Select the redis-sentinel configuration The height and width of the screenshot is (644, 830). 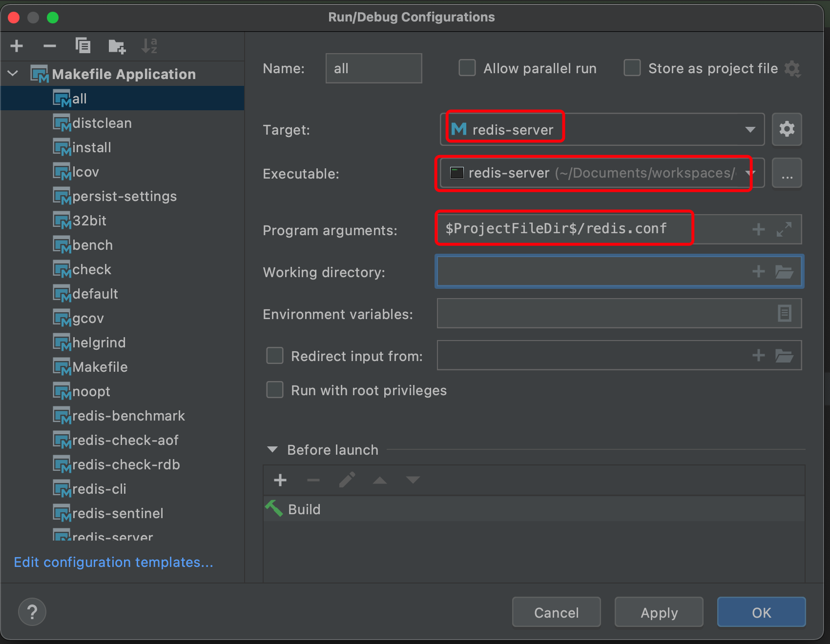click(x=123, y=513)
